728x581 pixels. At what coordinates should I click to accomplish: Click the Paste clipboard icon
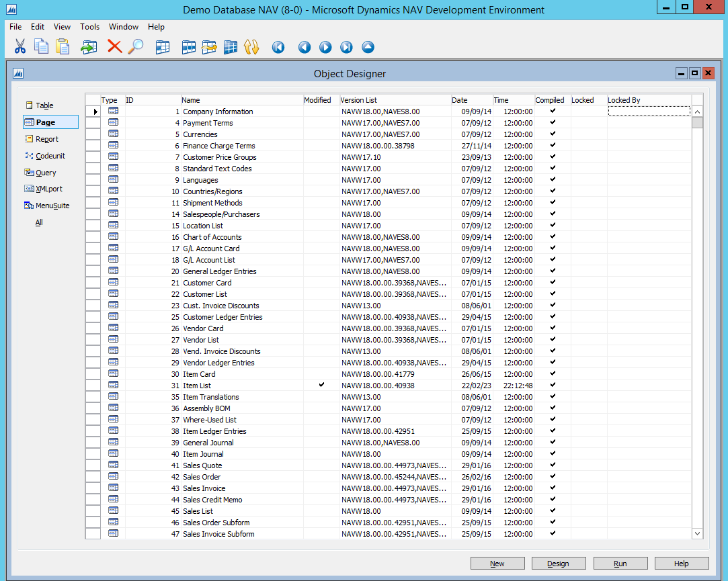tap(63, 46)
